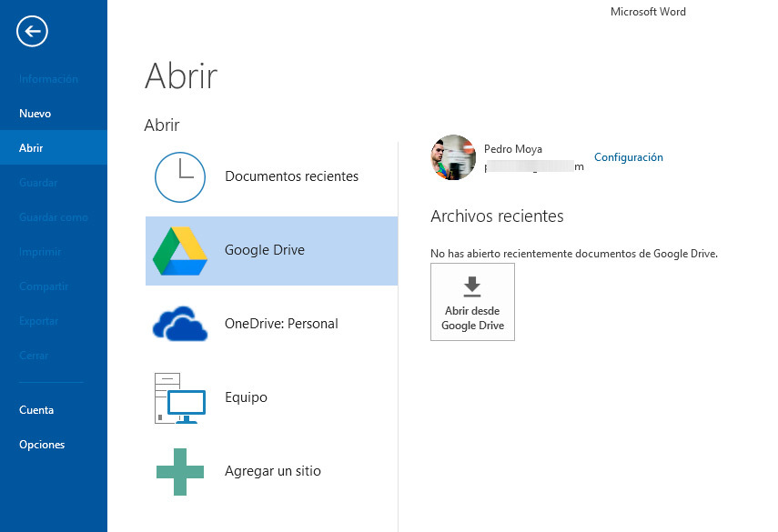Viewport: 778px width, 532px height.
Task: Click the Archivos recientes heading
Action: click(497, 216)
